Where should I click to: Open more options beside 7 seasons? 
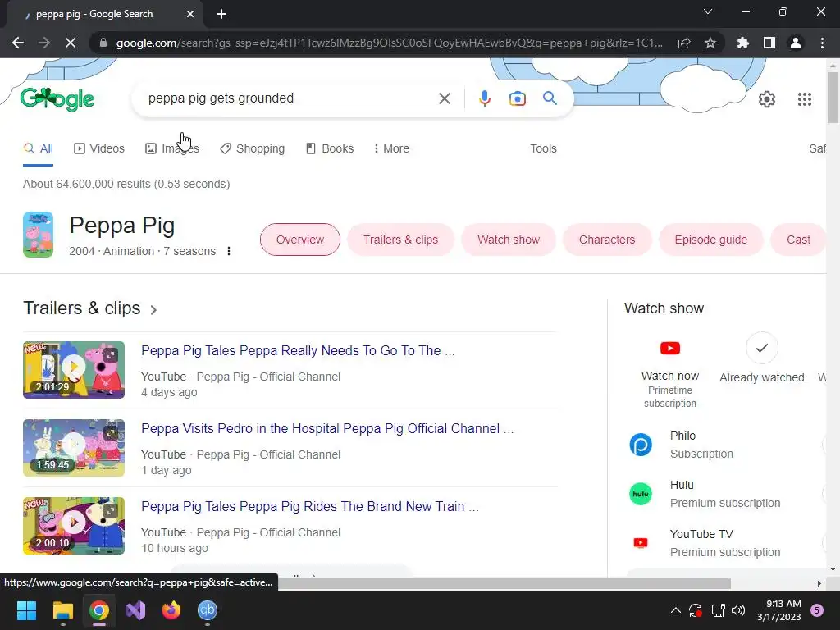coord(229,251)
